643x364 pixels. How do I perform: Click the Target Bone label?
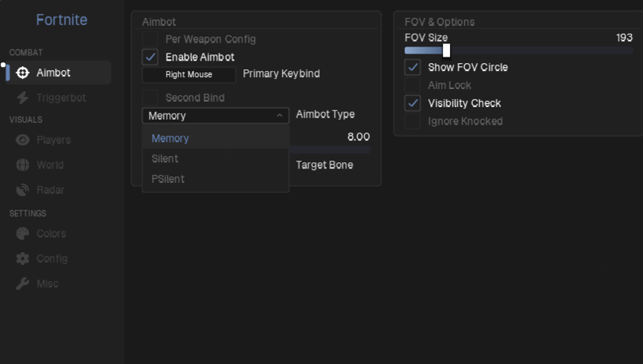[x=325, y=165]
